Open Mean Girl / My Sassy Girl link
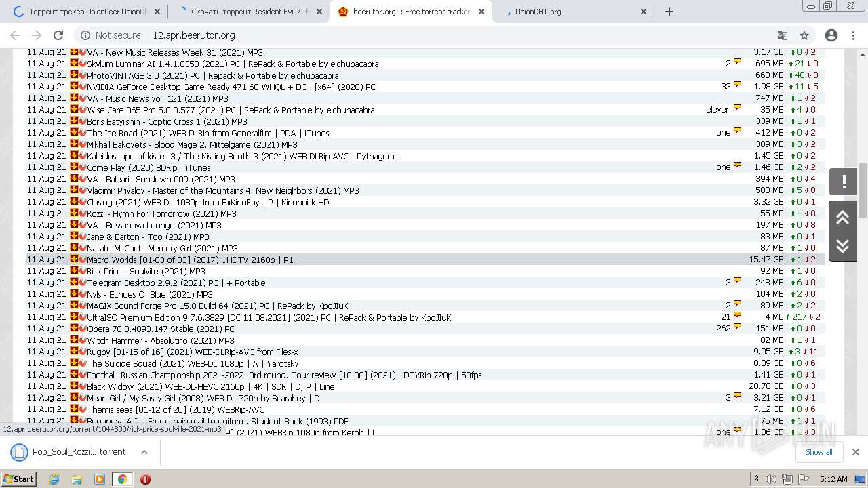 click(x=203, y=398)
